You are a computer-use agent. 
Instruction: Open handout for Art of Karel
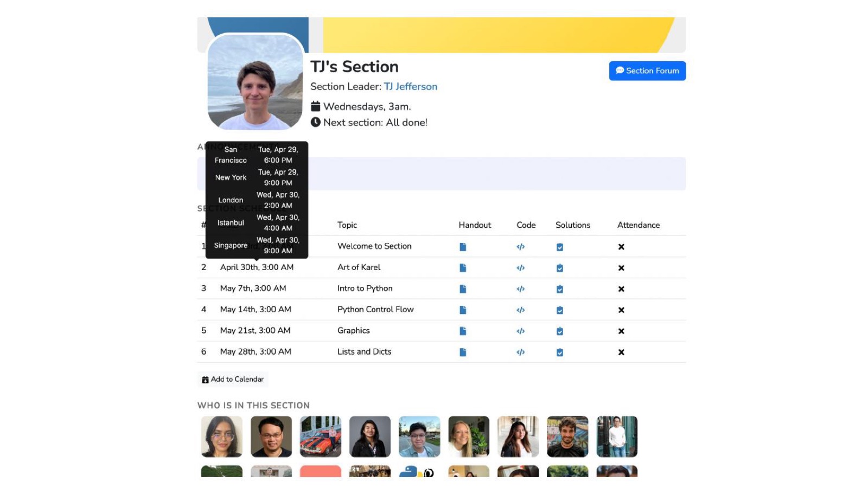[x=463, y=268]
